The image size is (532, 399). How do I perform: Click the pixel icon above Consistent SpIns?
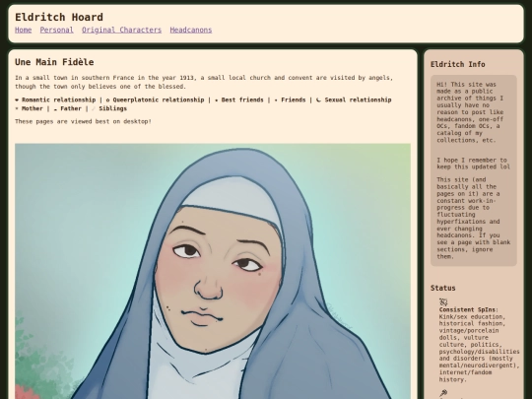click(x=443, y=302)
